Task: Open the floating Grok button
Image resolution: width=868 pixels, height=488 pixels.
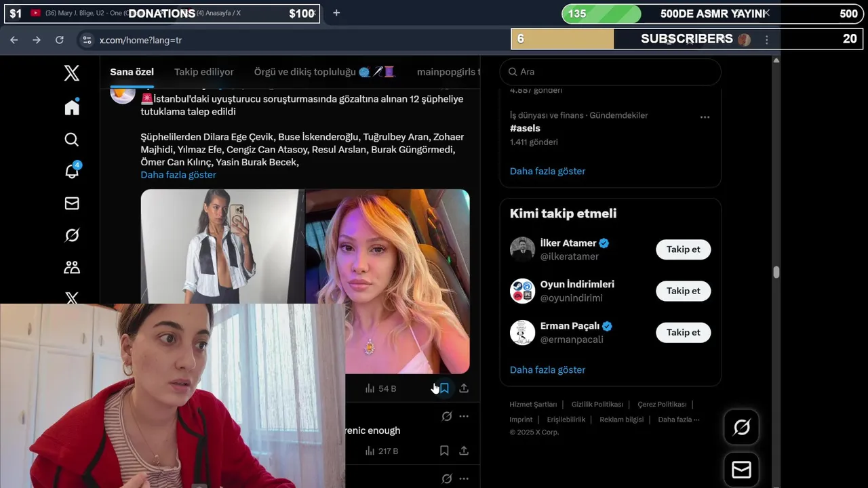Action: tap(741, 427)
